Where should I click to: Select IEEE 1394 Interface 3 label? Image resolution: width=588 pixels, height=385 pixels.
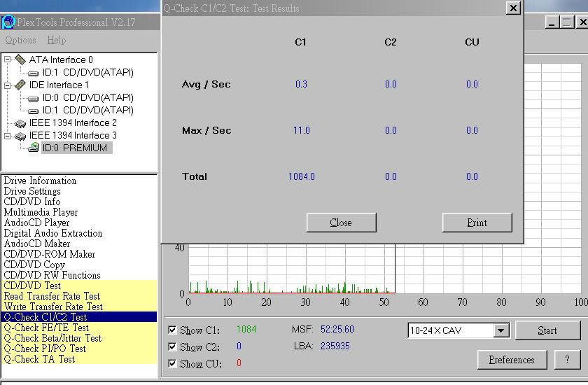(x=73, y=135)
